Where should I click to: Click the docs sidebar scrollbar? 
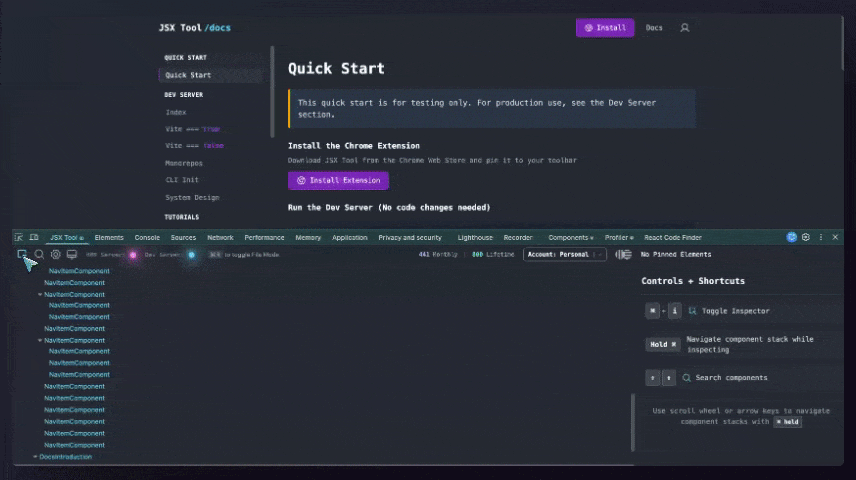(x=272, y=92)
